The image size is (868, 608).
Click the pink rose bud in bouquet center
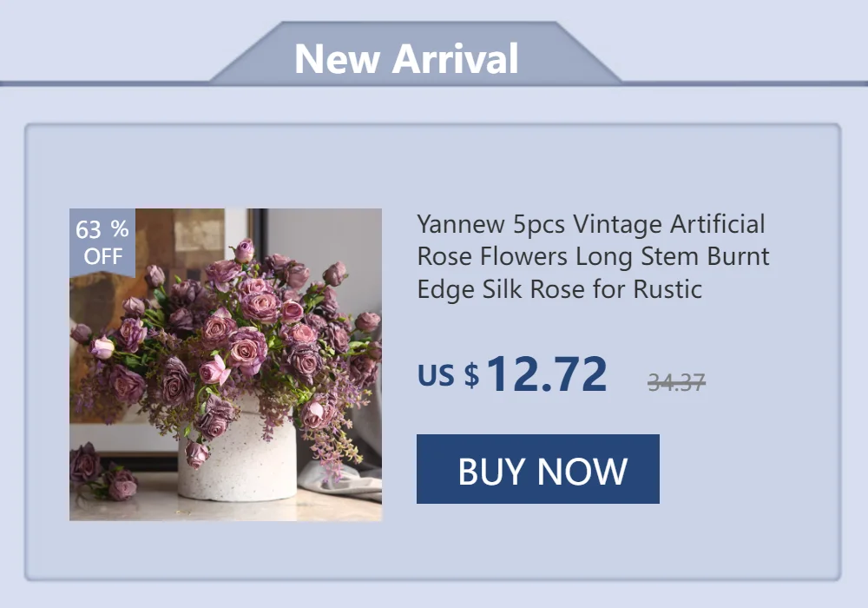214,370
